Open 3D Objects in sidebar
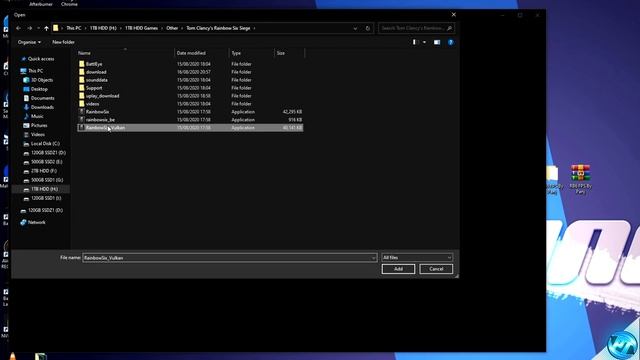 (42, 80)
